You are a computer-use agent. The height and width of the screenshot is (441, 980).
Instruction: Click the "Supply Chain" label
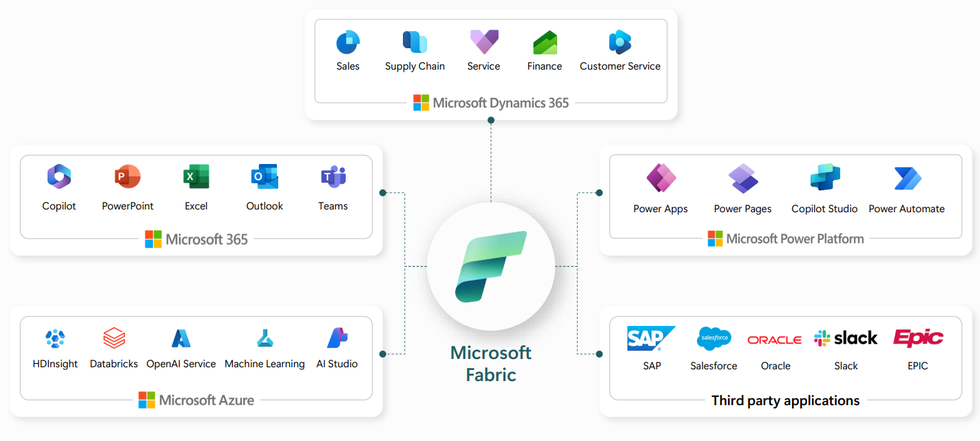point(415,67)
